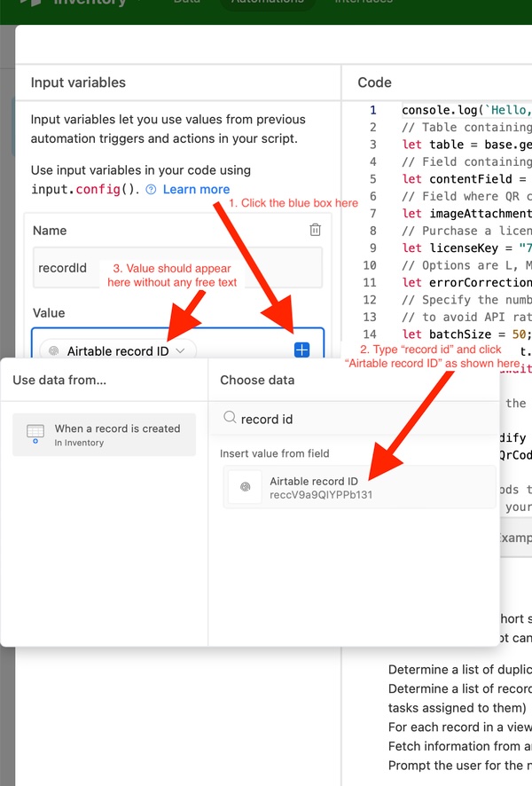Click the magnifier search icon in Choose data
532x786 pixels.
(x=230, y=417)
